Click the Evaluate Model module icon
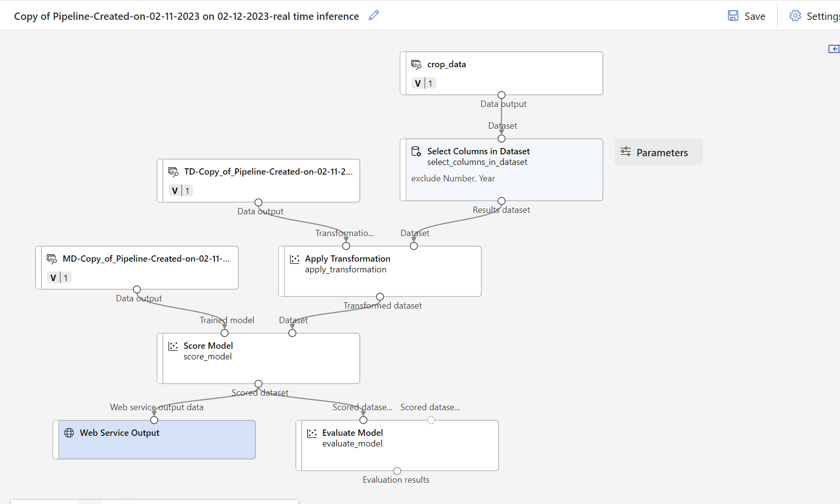The width and height of the screenshot is (840, 504). point(312,432)
